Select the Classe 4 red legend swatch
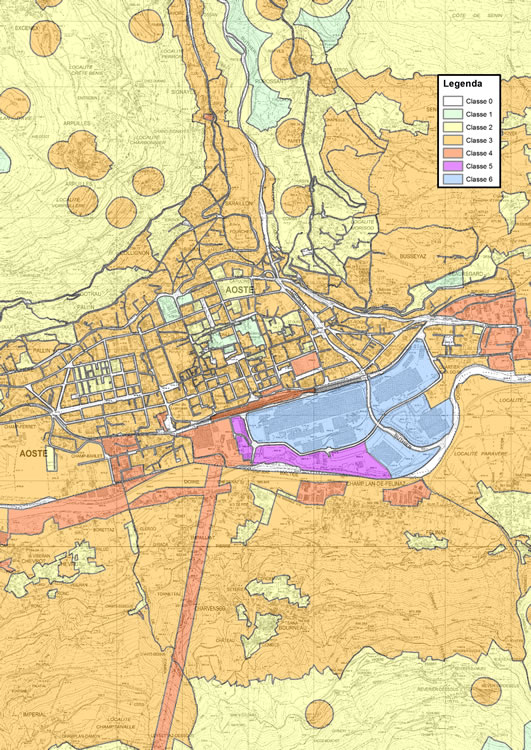Screen dimensions: 531x750 click(x=453, y=153)
